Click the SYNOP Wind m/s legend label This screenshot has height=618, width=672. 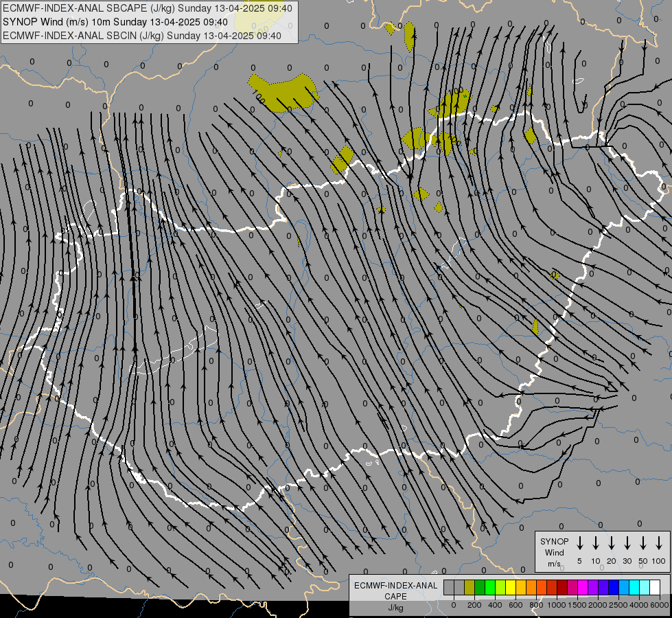click(554, 552)
